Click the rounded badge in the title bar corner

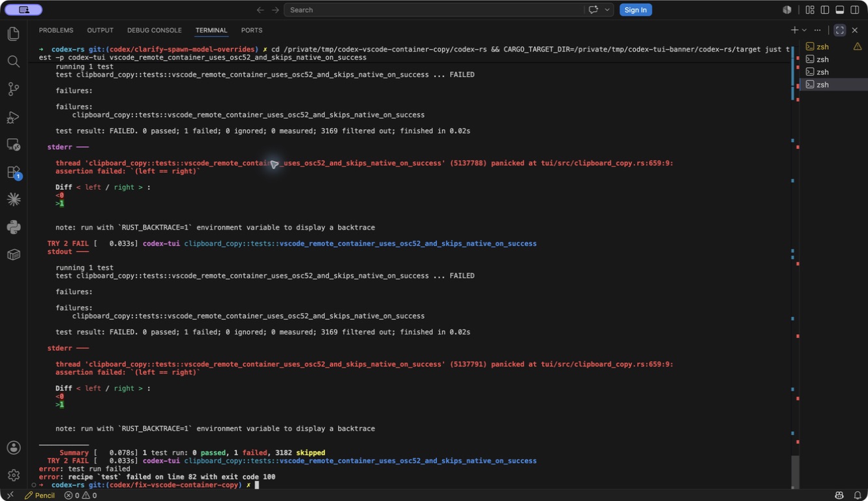point(23,10)
